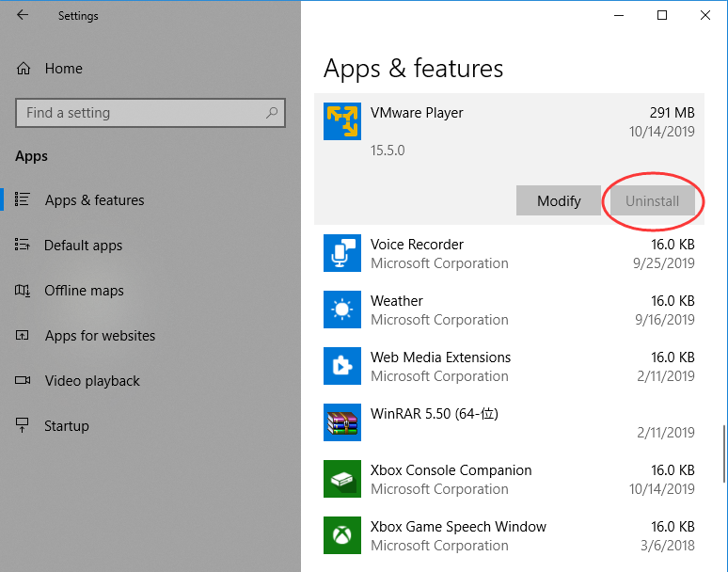728x572 pixels.
Task: Click the 3/6/2018 install date
Action: tap(667, 546)
